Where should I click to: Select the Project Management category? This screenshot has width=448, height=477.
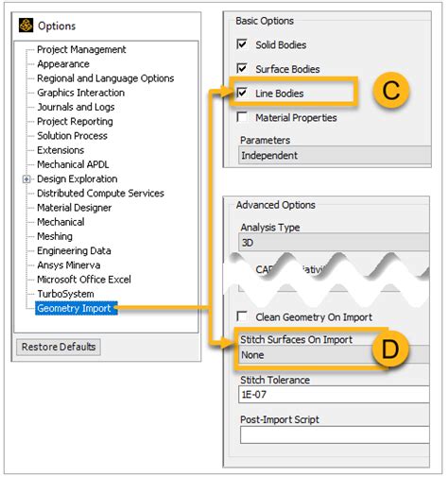81,49
